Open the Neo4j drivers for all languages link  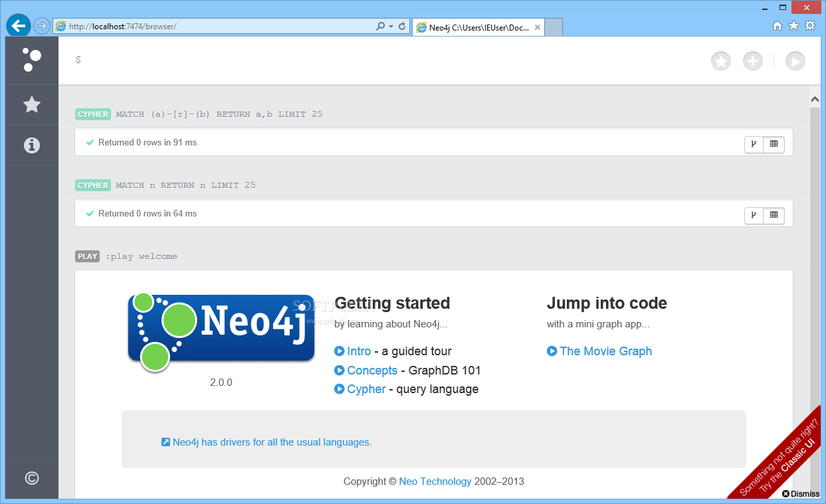272,442
